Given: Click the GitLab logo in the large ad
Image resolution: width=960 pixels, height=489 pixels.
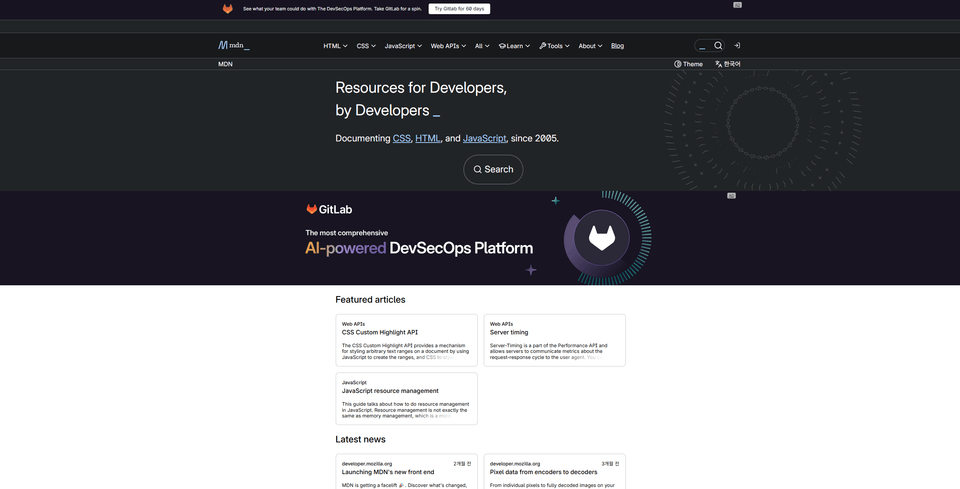Looking at the screenshot, I should coord(329,209).
